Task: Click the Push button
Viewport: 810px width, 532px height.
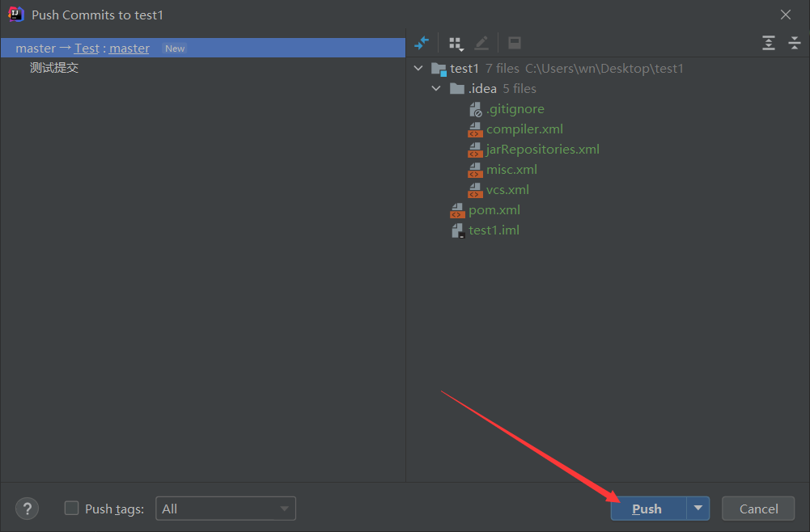Action: 648,509
